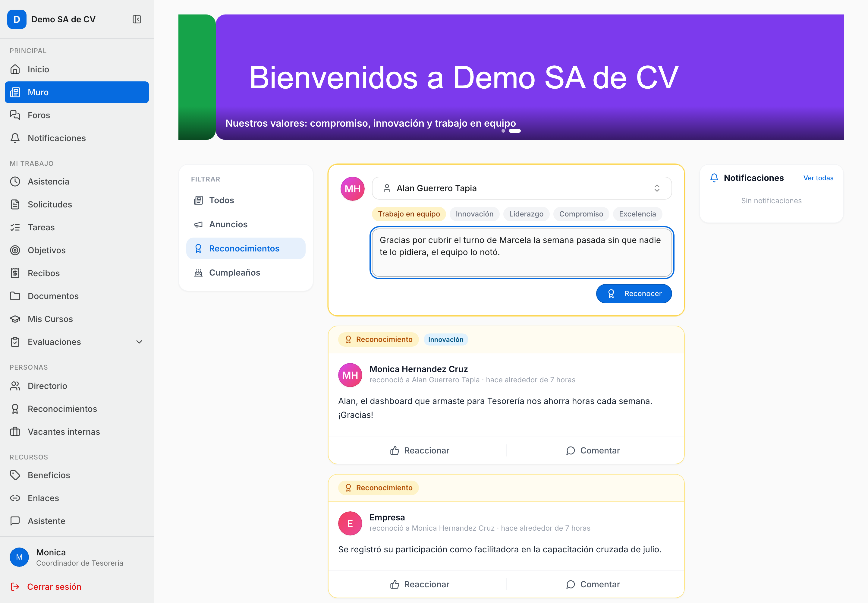The width and height of the screenshot is (868, 603).
Task: Click the Sin notificaciones text
Action: point(771,200)
